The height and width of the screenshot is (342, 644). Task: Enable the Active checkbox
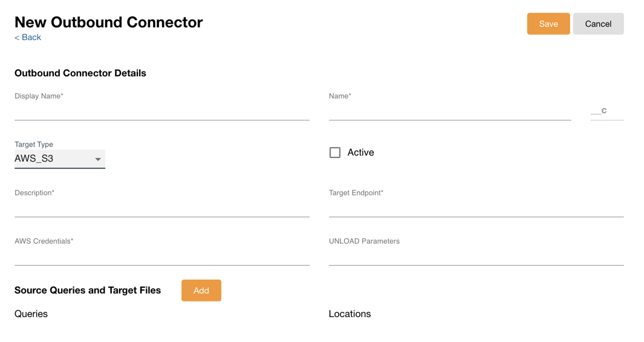coord(335,153)
